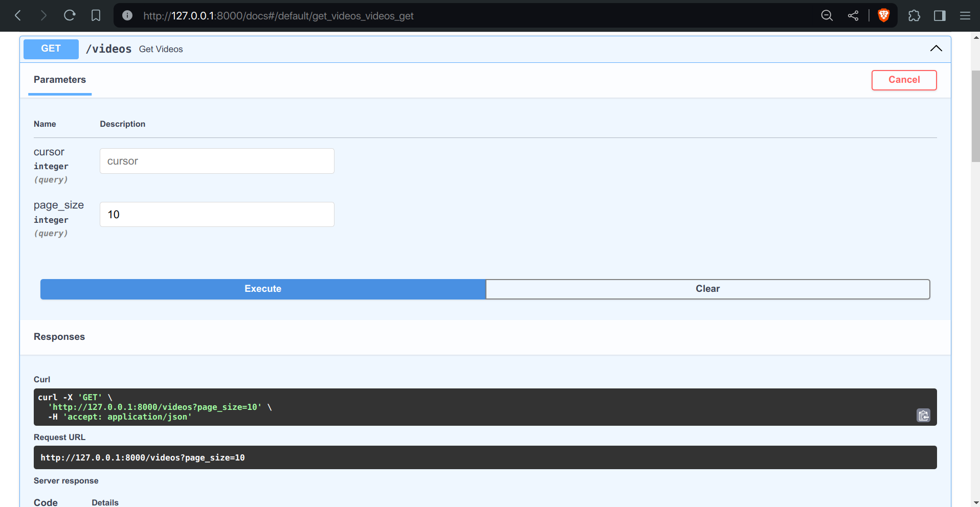Open the browser main hamburger menu

(x=965, y=15)
